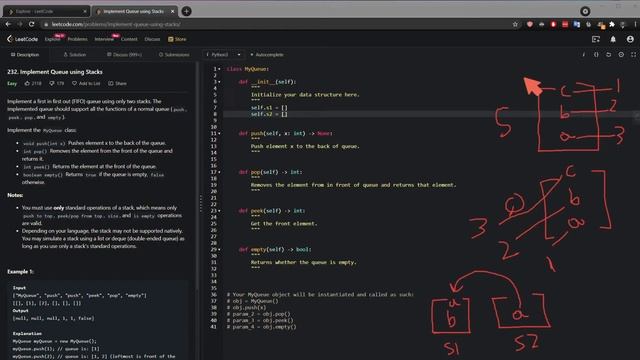Click the blue translate extension icon
This screenshot has height=360, width=640.
[577, 24]
